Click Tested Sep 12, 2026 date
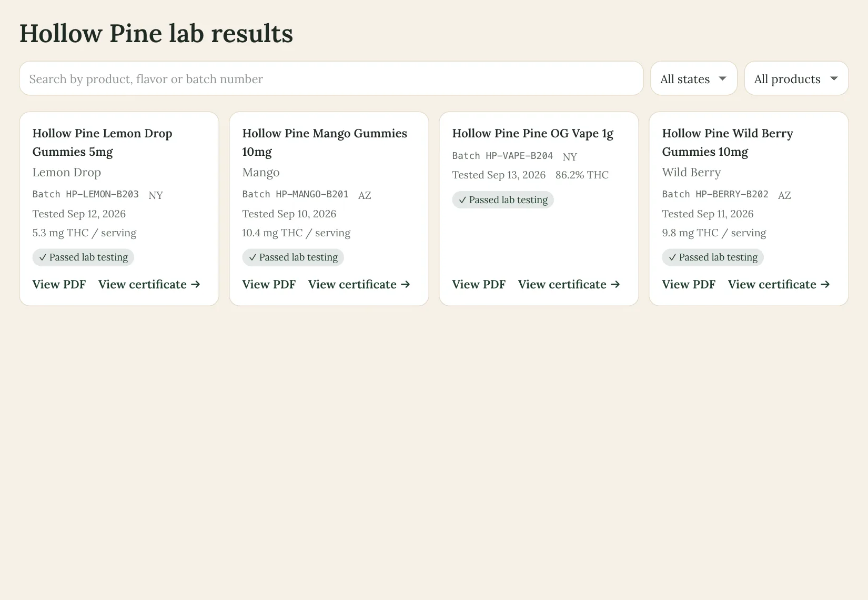The width and height of the screenshot is (868, 600). pyautogui.click(x=79, y=214)
